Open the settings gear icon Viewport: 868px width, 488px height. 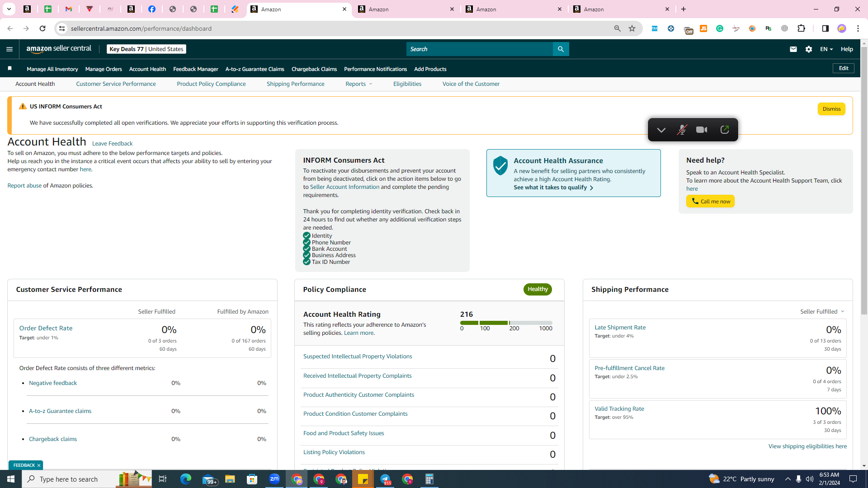pos(809,49)
